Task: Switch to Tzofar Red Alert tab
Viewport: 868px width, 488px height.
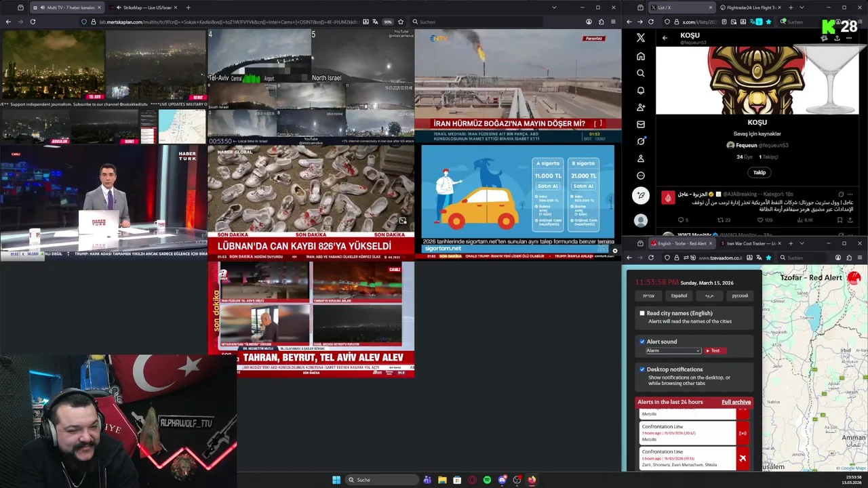Action: [x=681, y=243]
